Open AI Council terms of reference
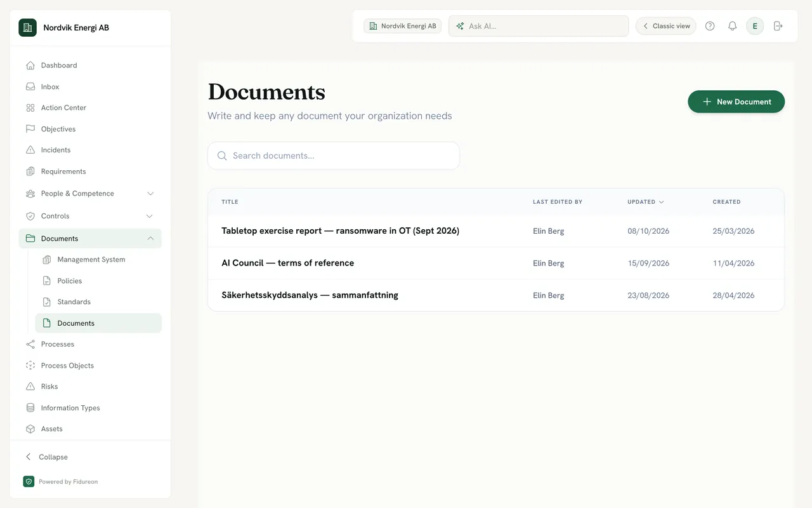812x508 pixels. pos(287,263)
